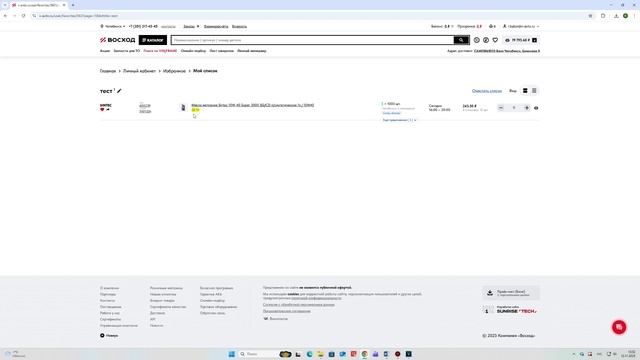Expand the Баланс dropdown
This screenshot has width=640, height=360.
442,26
